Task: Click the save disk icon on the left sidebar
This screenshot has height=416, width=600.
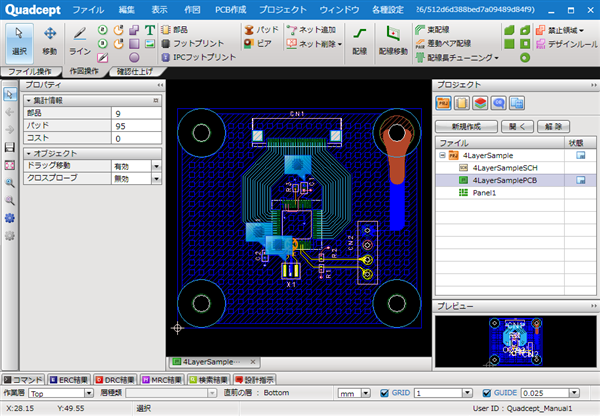Action: click(x=10, y=147)
